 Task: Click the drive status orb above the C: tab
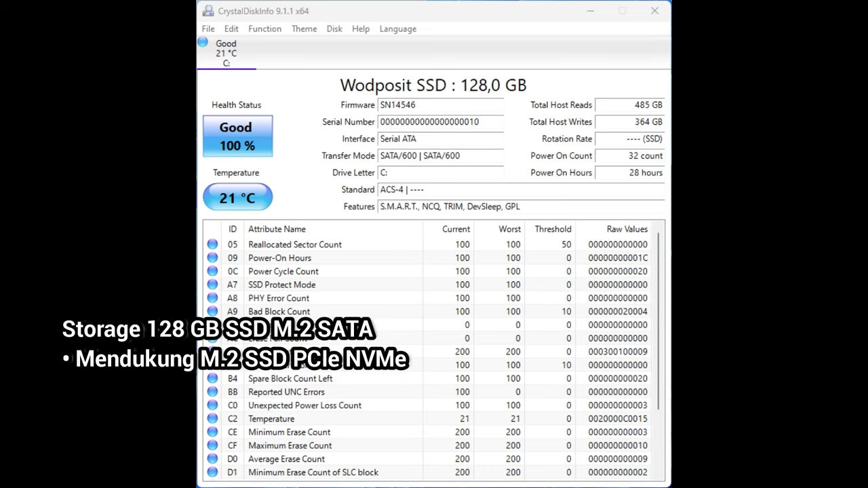tap(202, 42)
